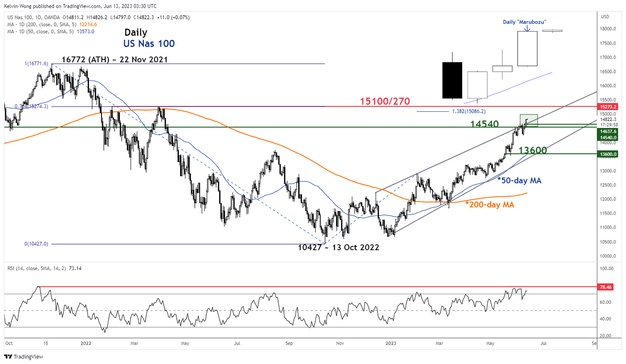Click the 2022 label on time axis

click(85, 343)
